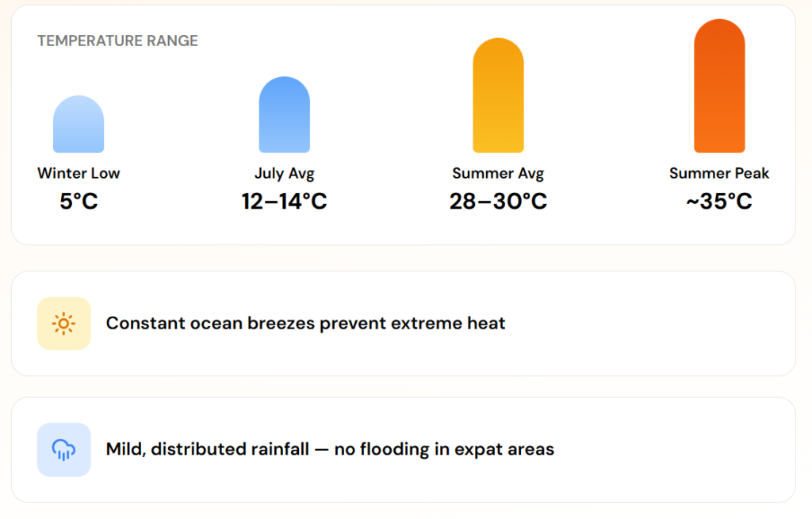Select the 5°C temperature value
The height and width of the screenshot is (519, 812).
[79, 202]
